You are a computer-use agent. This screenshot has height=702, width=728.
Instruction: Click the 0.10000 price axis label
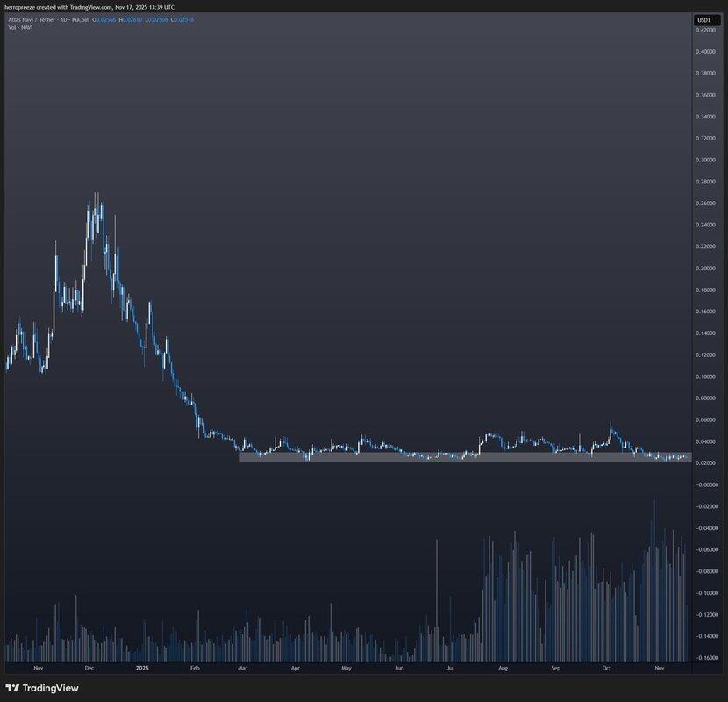click(x=706, y=376)
